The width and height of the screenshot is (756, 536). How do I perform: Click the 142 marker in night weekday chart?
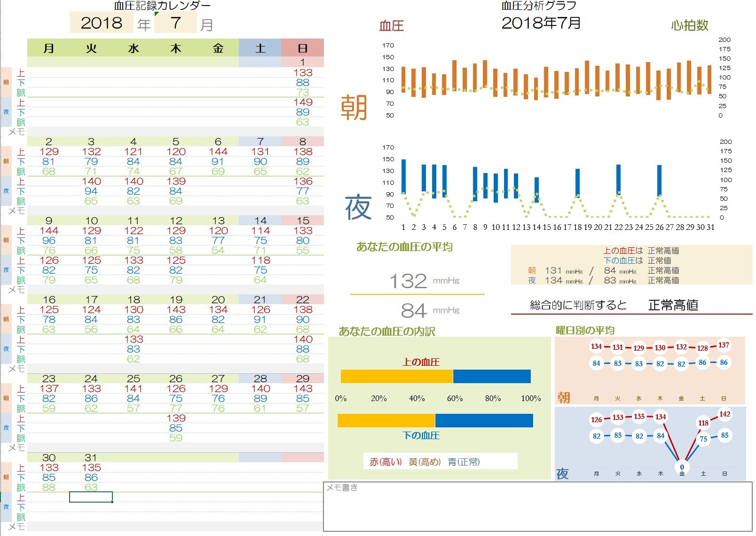[724, 414]
